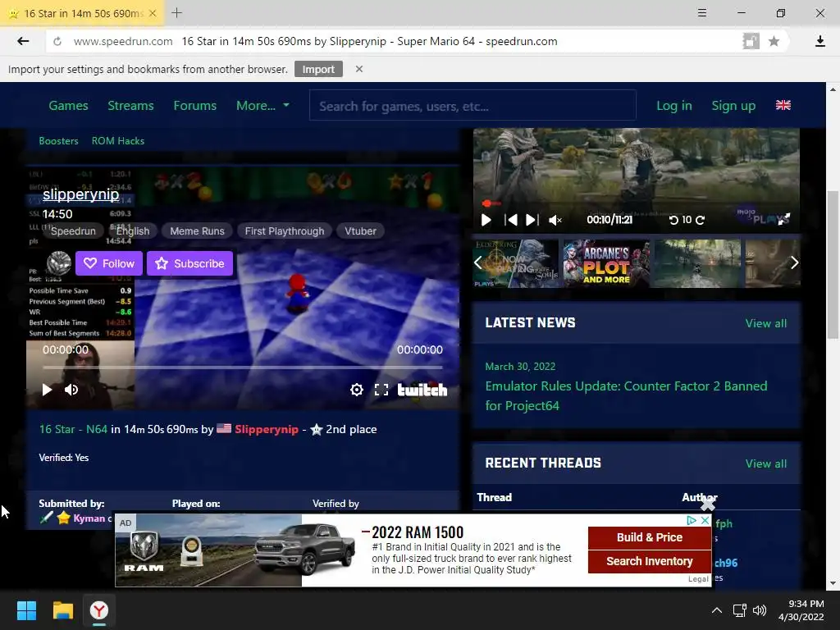Open the Boosters tab
Screen dimensions: 840x630
click(x=58, y=141)
